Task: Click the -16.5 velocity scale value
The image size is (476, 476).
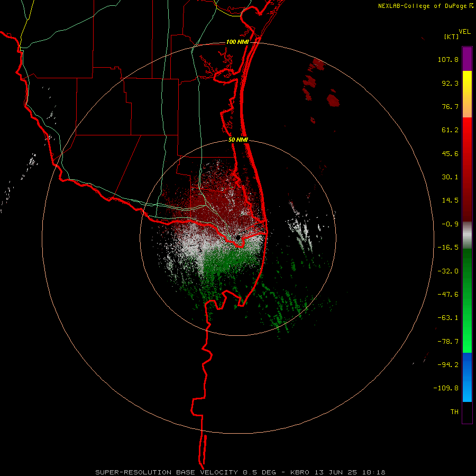Action: pyautogui.click(x=448, y=248)
